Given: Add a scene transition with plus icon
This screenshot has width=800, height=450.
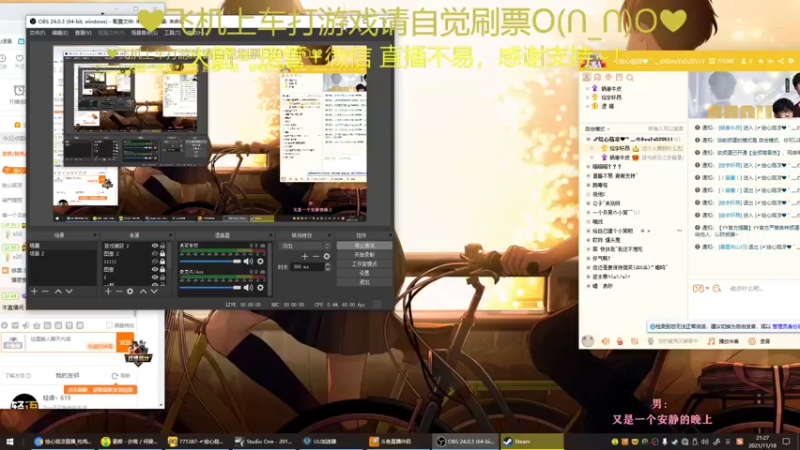Looking at the screenshot, I should [305, 257].
